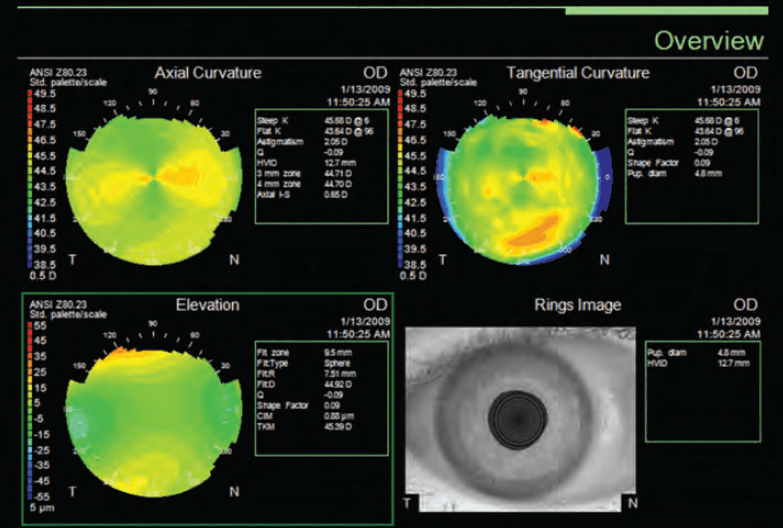Click the Overview heading tab
This screenshot has height=528, width=783.
pyautogui.click(x=709, y=40)
